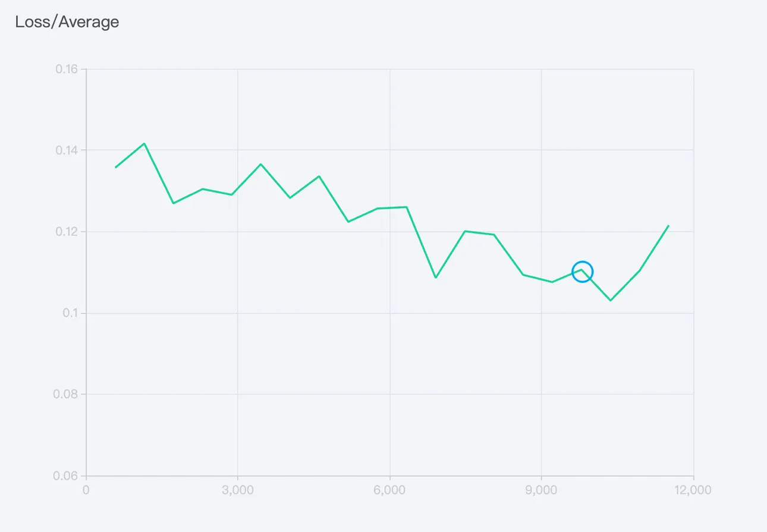
Task: Click the sharp dip just before 7,000
Action: pos(436,278)
